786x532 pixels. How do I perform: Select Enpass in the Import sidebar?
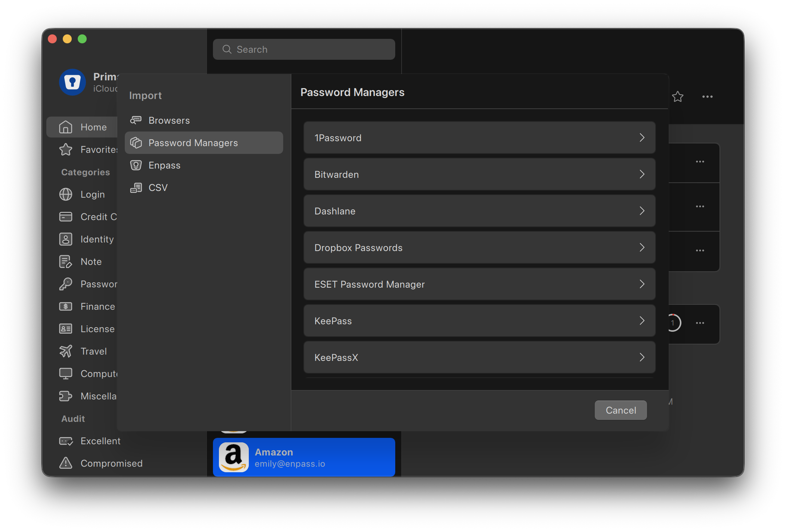[204, 165]
